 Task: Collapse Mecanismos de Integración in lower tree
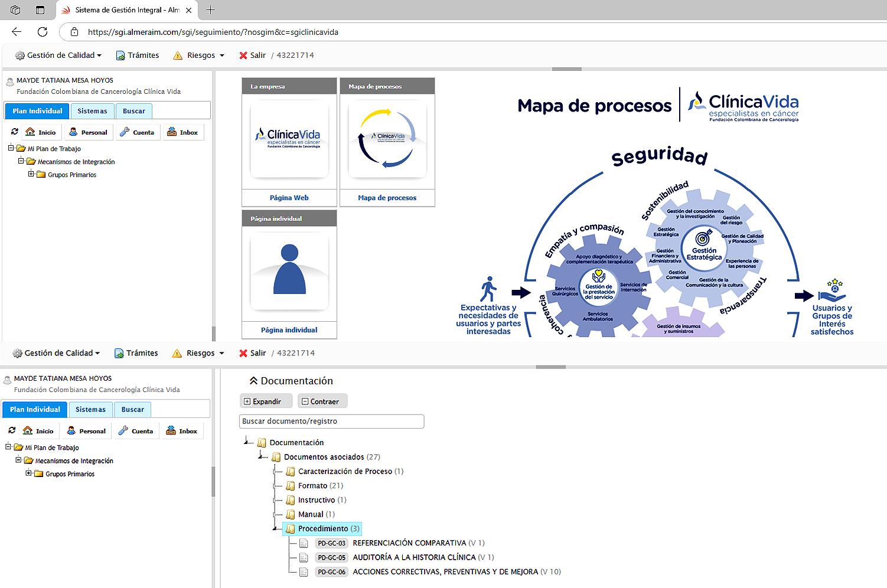(18, 459)
